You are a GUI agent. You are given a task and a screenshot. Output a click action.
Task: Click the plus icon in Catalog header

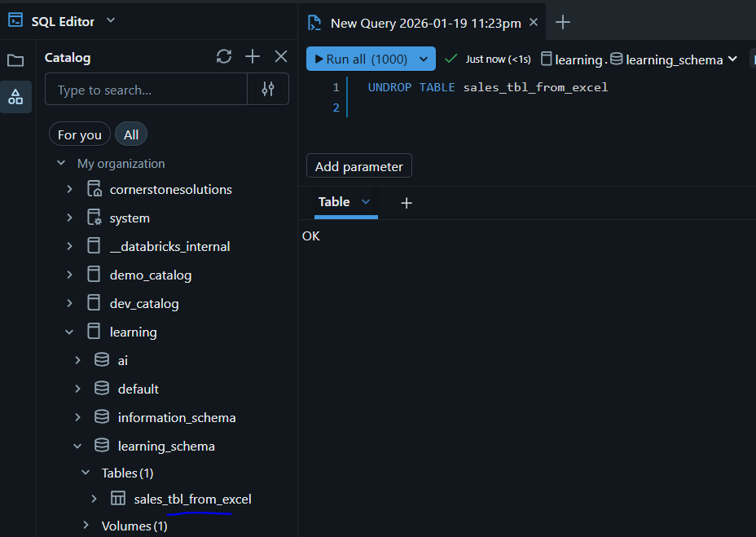coord(253,56)
